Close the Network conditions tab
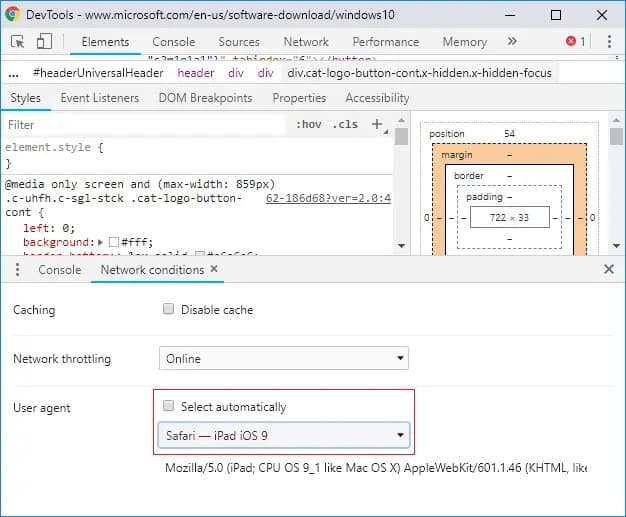 pyautogui.click(x=214, y=269)
